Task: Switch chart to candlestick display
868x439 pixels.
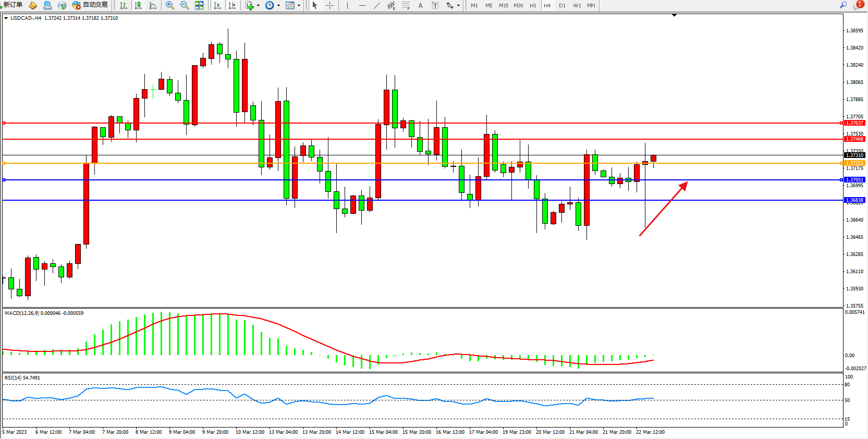Action: tap(138, 5)
